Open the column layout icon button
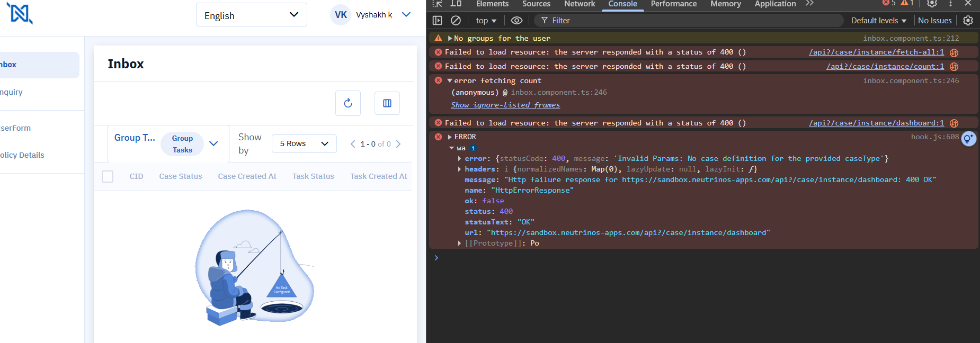This screenshot has width=980, height=343. (387, 103)
